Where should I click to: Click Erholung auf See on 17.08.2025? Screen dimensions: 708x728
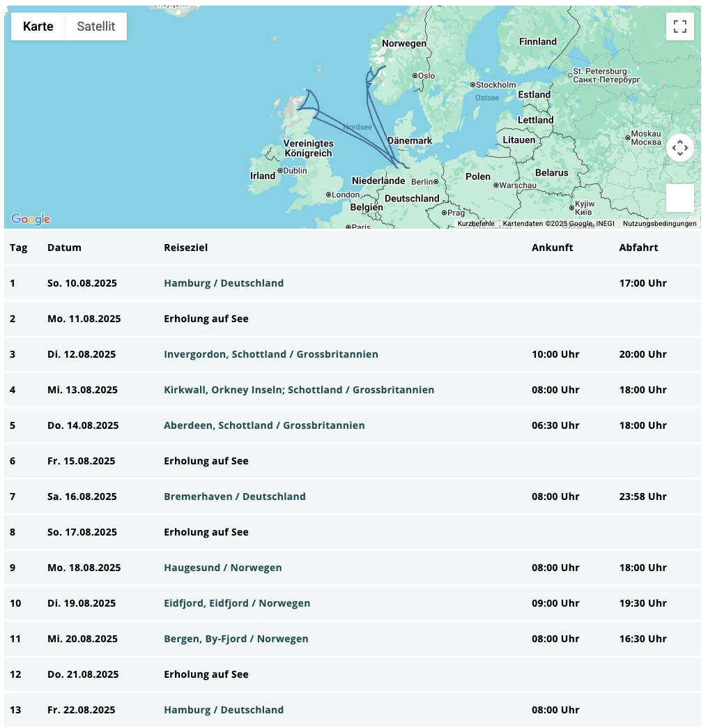click(x=206, y=532)
